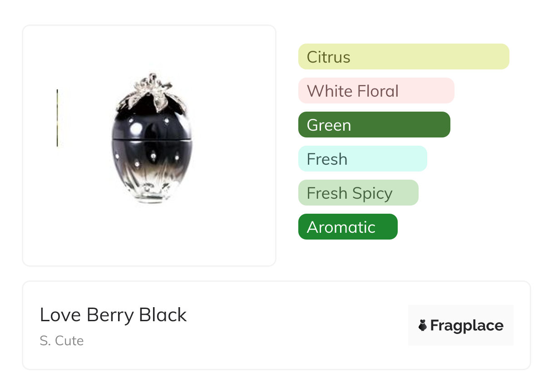Pick the Fresh Spicy accord bar
Screen dimensions: 553x392
point(358,193)
